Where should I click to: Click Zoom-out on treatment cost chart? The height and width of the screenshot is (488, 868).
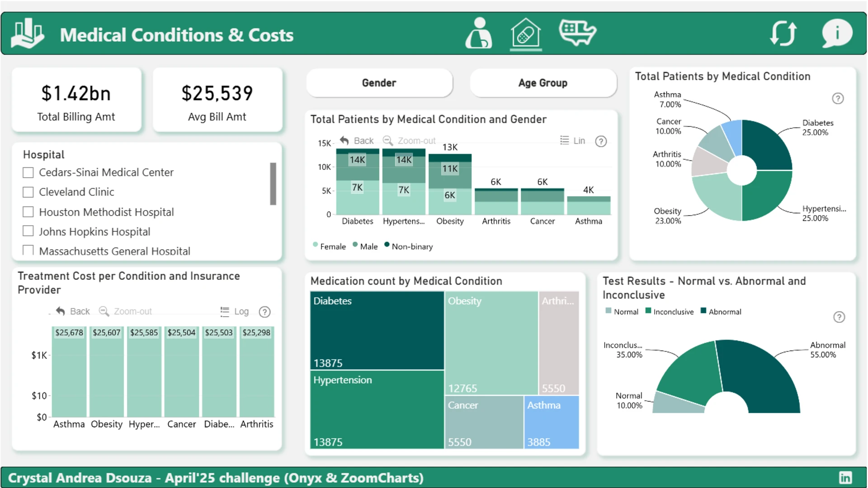125,311
